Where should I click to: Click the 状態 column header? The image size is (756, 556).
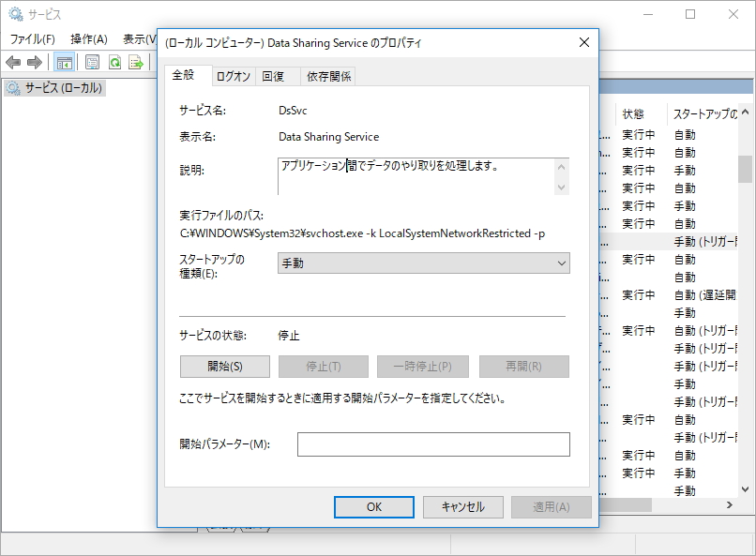click(x=638, y=111)
